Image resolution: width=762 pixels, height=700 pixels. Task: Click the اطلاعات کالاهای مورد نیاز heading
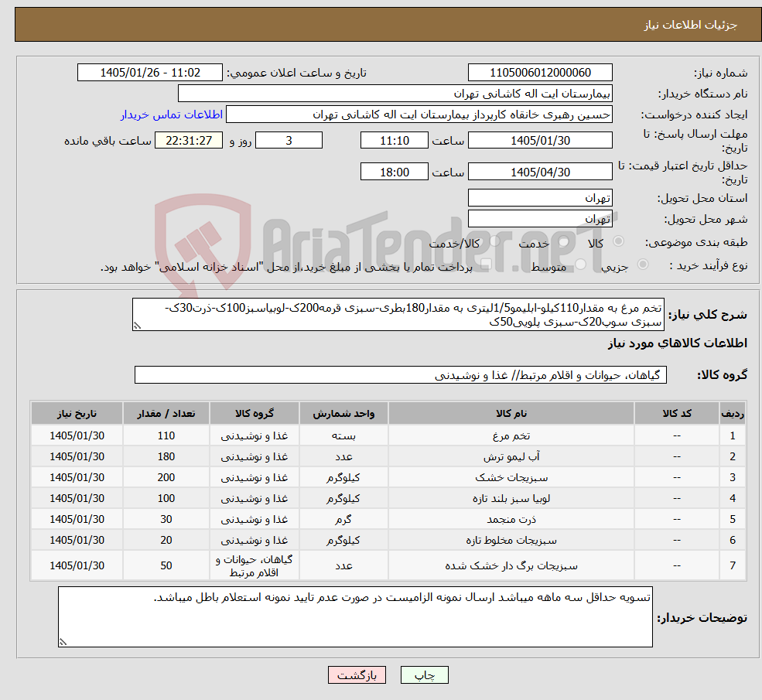678,343
